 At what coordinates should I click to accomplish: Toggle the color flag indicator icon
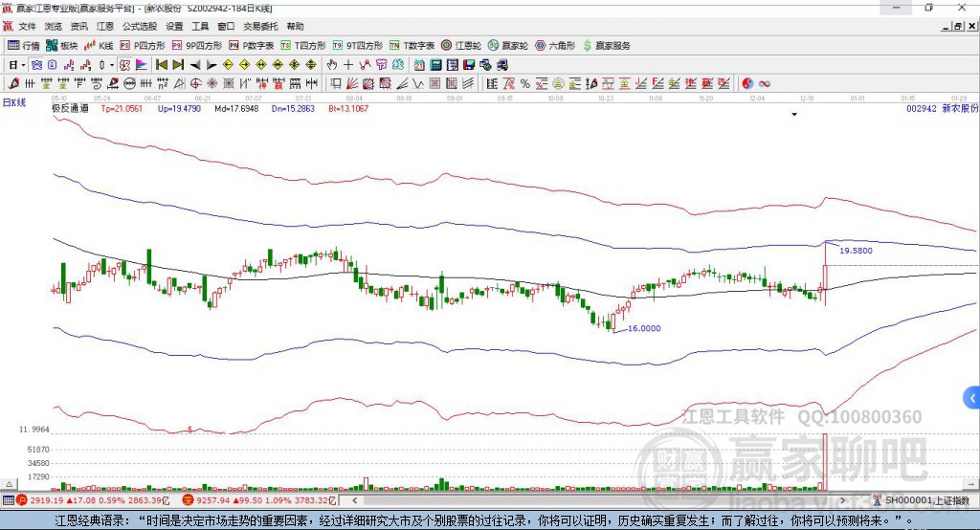pyautogui.click(x=142, y=65)
